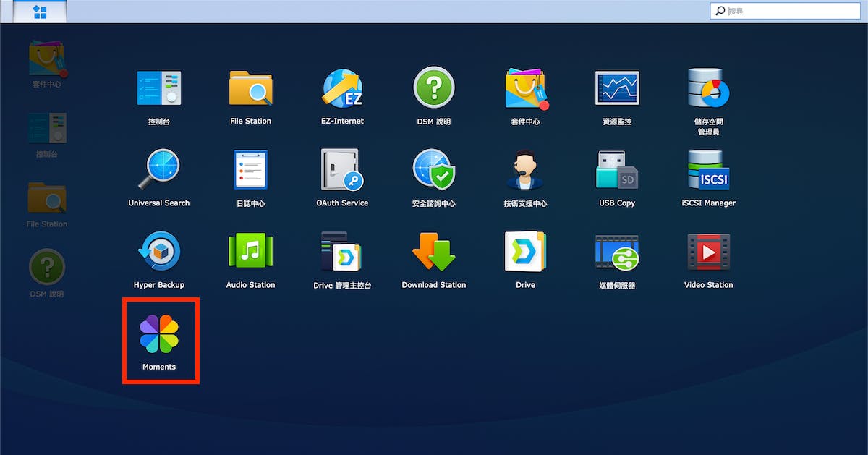Open Audio Station
Screen dimensions: 868x455
250,252
